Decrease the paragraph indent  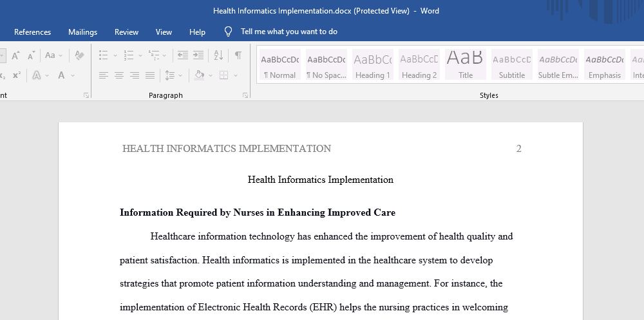[183, 55]
